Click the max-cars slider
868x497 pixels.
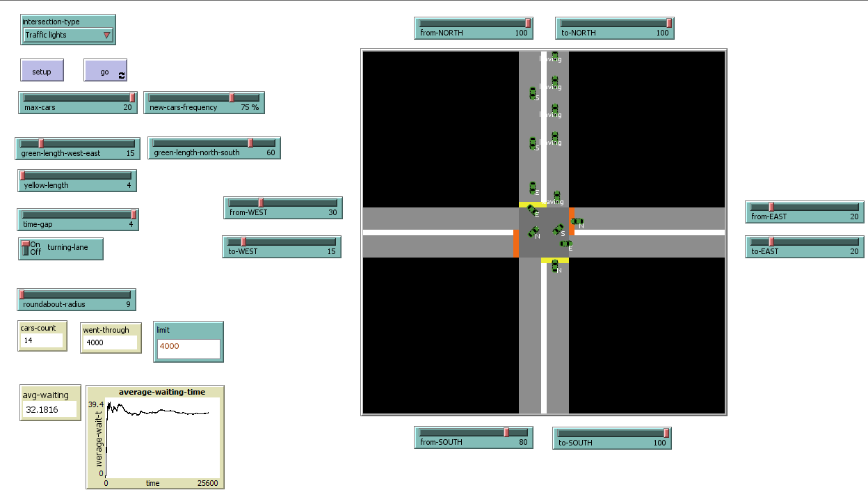click(77, 98)
